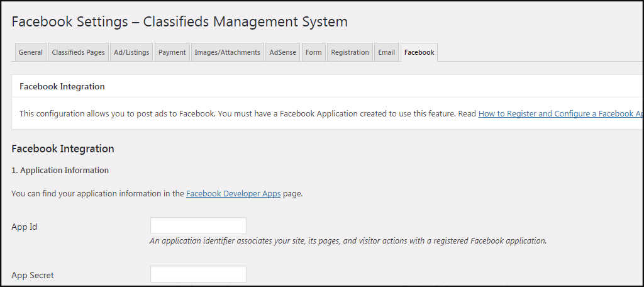644x287 pixels.
Task: Click the active Facebook tab
Action: (419, 53)
